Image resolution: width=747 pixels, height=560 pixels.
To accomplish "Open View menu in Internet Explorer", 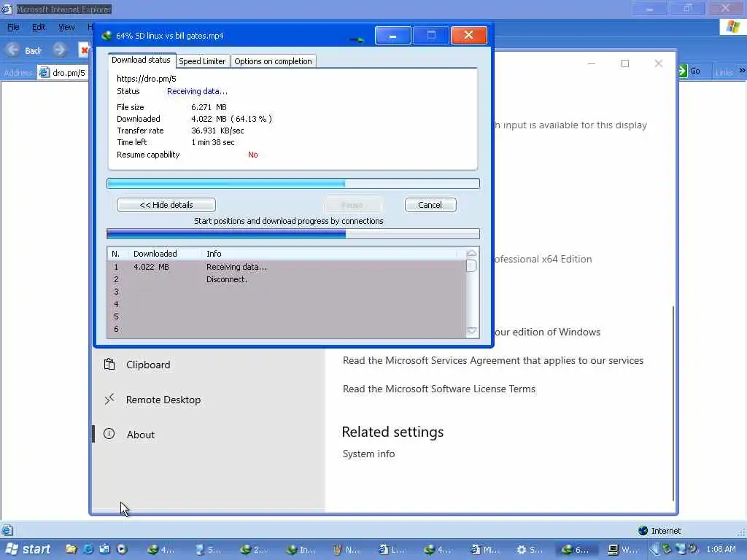I will point(66,27).
